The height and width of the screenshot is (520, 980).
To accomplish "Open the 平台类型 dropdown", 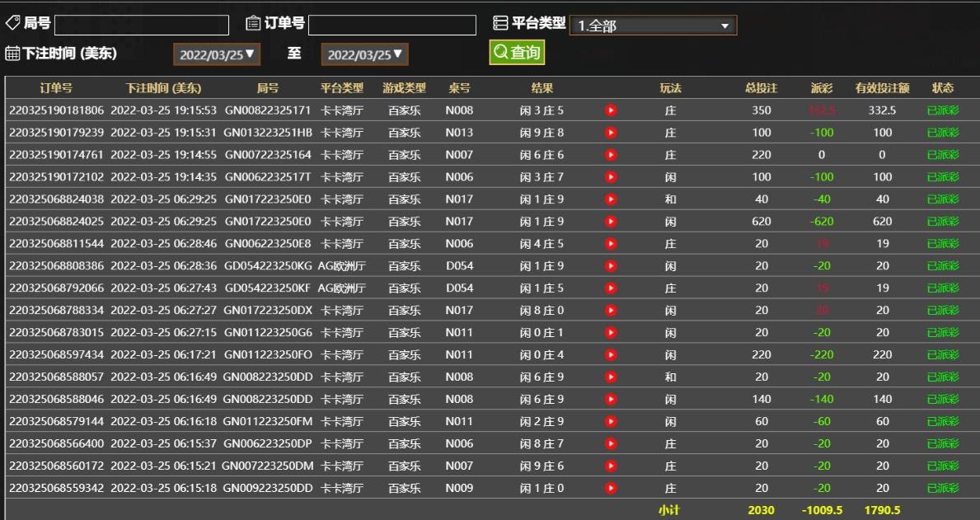I will (x=652, y=26).
